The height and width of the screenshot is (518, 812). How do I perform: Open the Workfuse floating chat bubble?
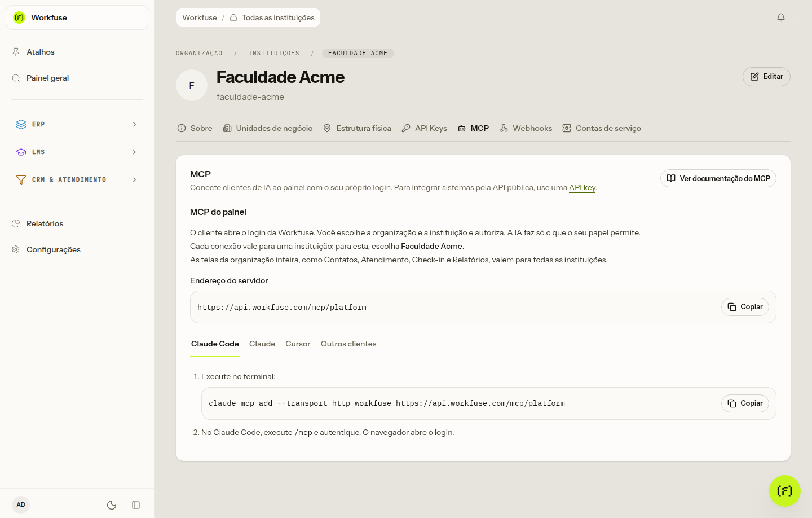click(785, 491)
